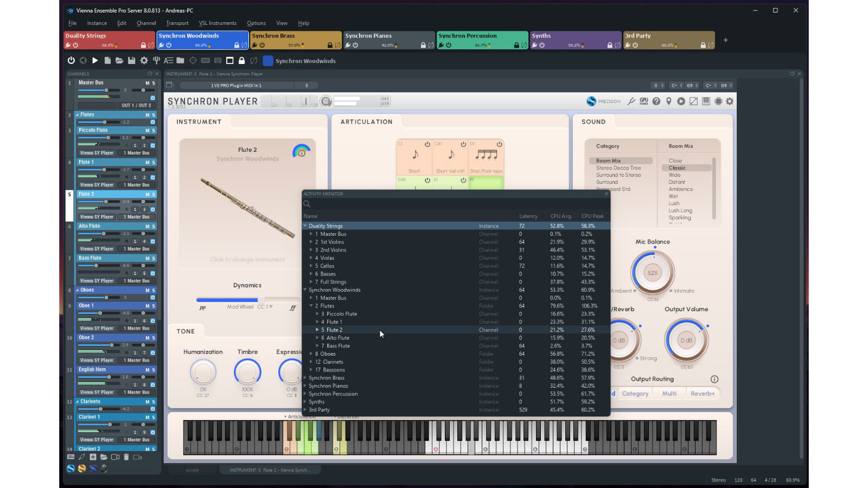This screenshot has height=488, width=868.
Task: Toggle power of Stac/Fast reps articulation
Action: (x=499, y=144)
